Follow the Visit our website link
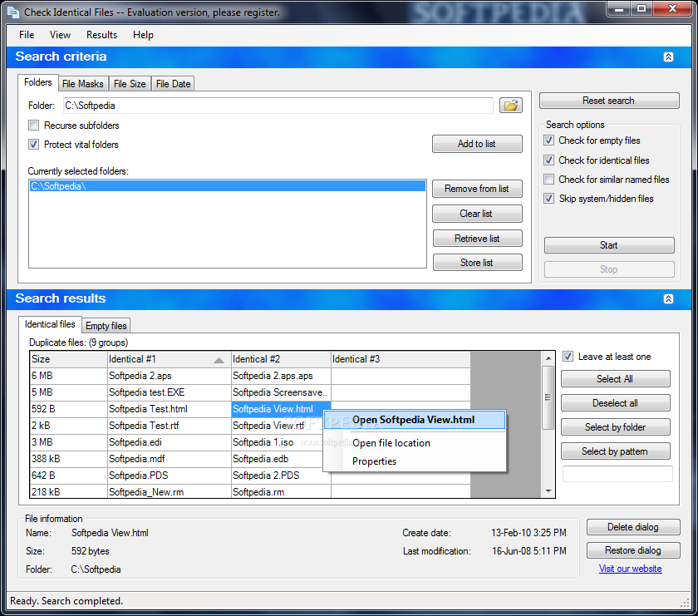The image size is (698, 616). [x=630, y=569]
